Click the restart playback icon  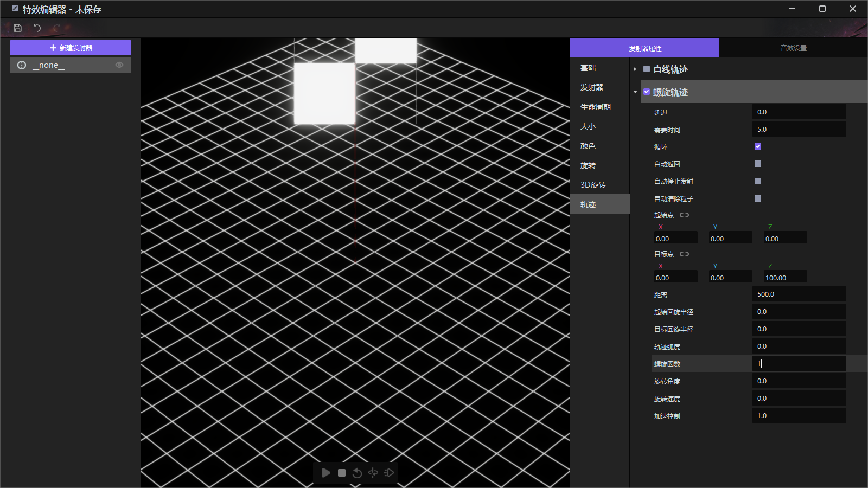point(357,473)
